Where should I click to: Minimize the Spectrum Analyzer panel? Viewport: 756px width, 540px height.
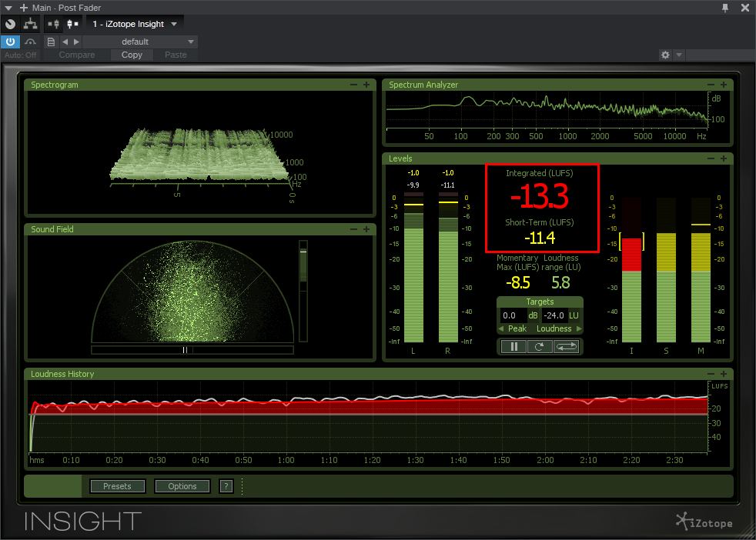[711, 85]
